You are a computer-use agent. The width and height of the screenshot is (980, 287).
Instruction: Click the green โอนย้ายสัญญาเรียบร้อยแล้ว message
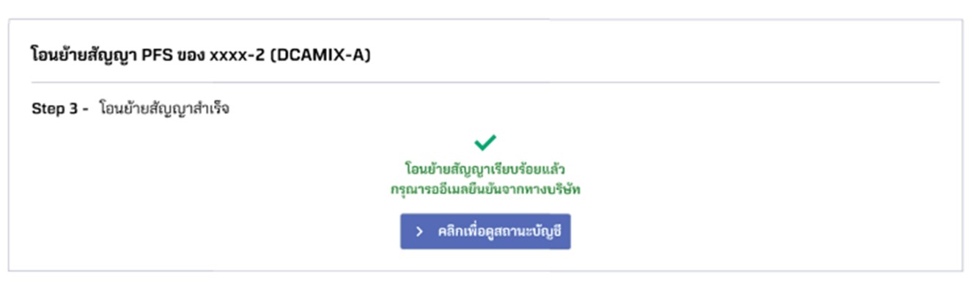[485, 170]
